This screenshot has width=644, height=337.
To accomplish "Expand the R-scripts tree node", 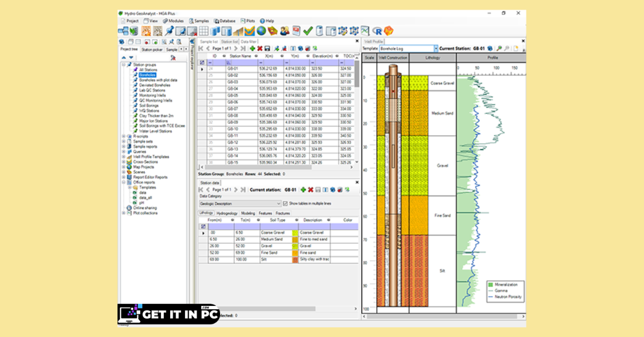I will pos(123,136).
